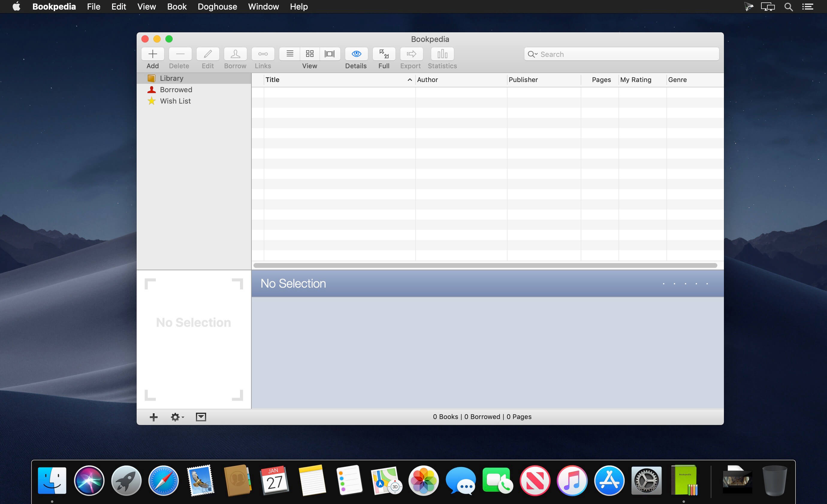Switch to list view icon
Screen dimensions: 827x504
click(290, 54)
